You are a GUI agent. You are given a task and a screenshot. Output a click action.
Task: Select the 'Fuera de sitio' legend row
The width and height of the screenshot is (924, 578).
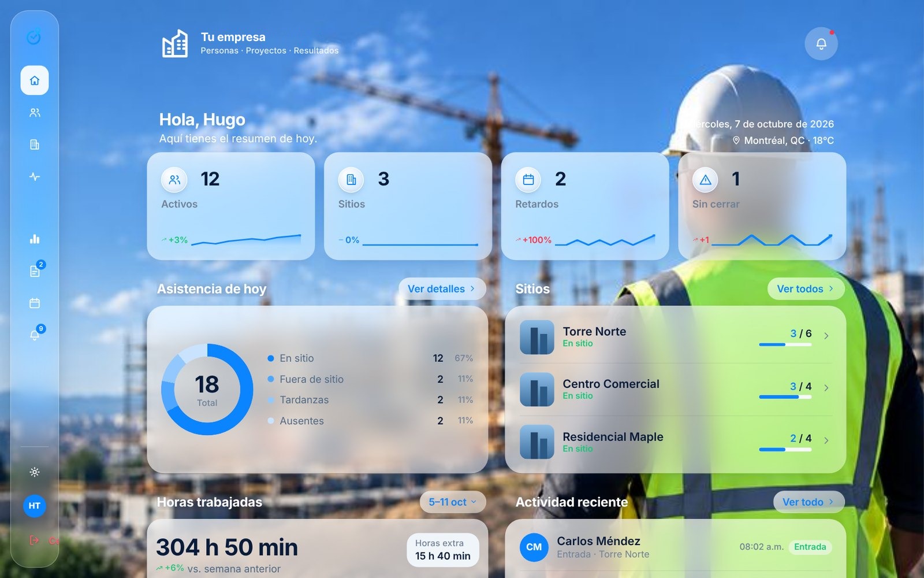(x=370, y=379)
